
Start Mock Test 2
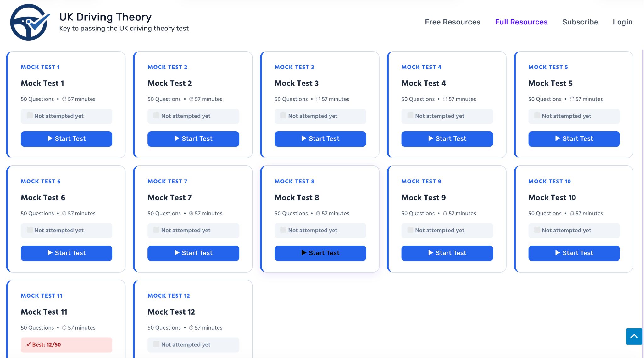tap(193, 139)
